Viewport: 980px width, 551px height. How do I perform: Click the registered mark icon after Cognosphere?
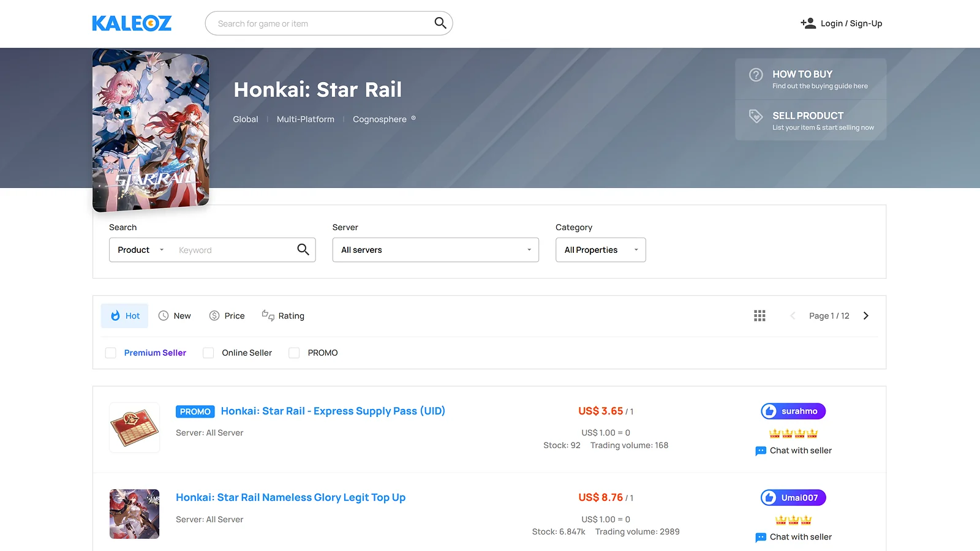[x=413, y=118]
